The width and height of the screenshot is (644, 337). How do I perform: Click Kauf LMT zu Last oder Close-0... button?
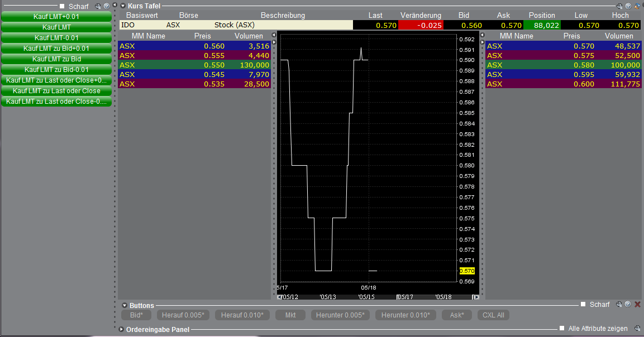[56, 102]
